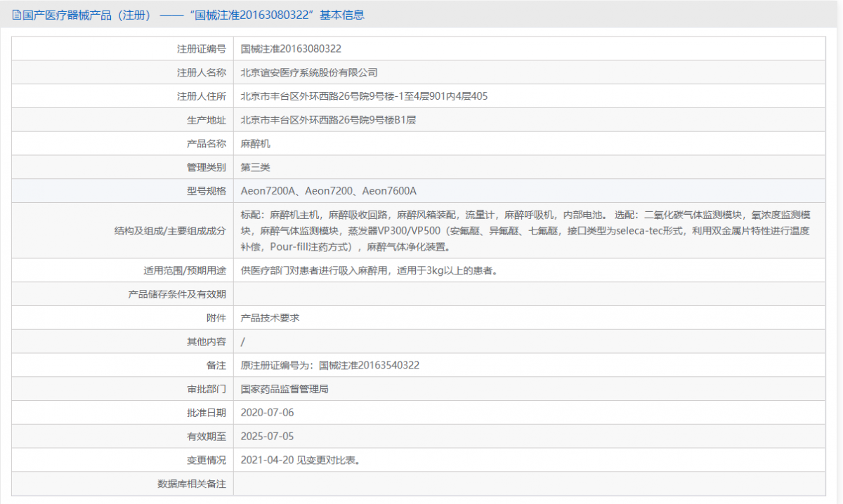Click the 数据库相关备注 row label
This screenshot has height=504, width=843.
(x=191, y=484)
